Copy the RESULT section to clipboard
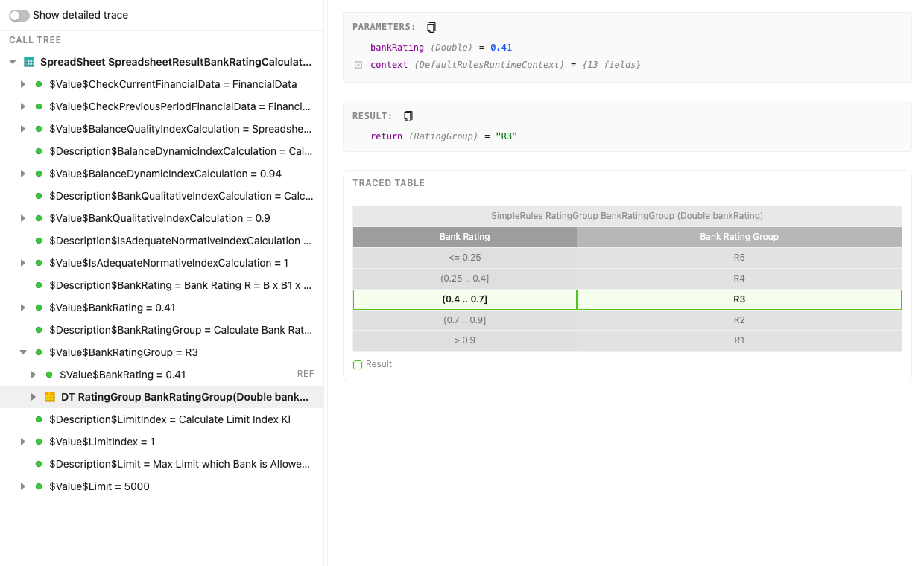The image size is (924, 566). pos(408,116)
